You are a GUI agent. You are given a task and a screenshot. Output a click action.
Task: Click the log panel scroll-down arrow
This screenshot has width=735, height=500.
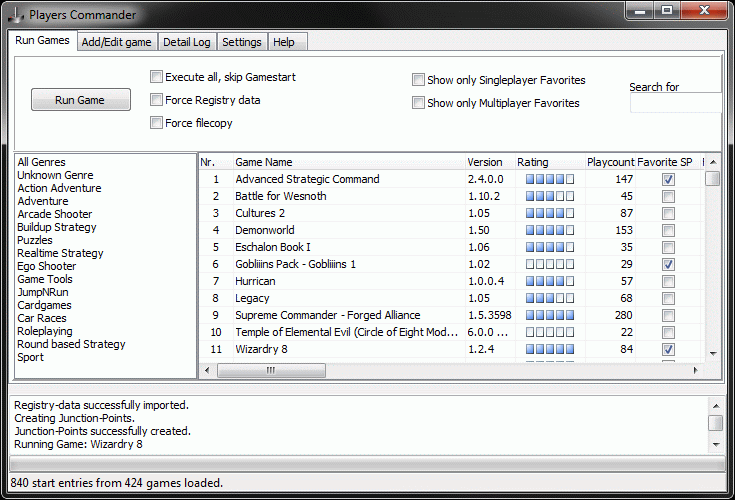click(x=716, y=445)
